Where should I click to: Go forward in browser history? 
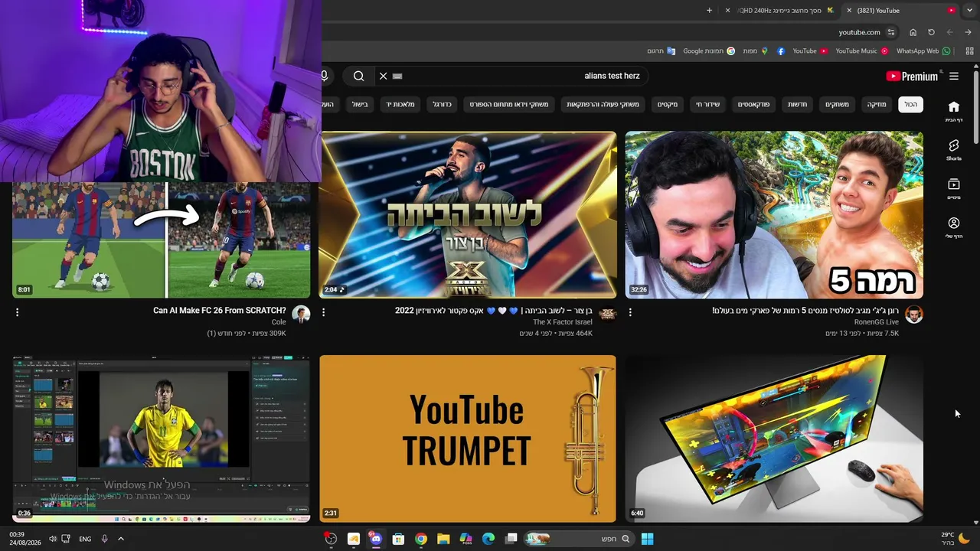pos(949,32)
